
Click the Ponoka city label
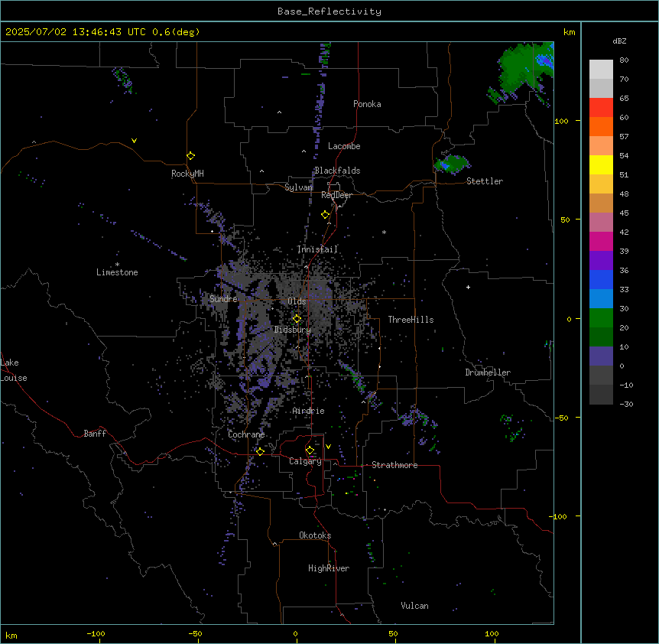pos(367,104)
